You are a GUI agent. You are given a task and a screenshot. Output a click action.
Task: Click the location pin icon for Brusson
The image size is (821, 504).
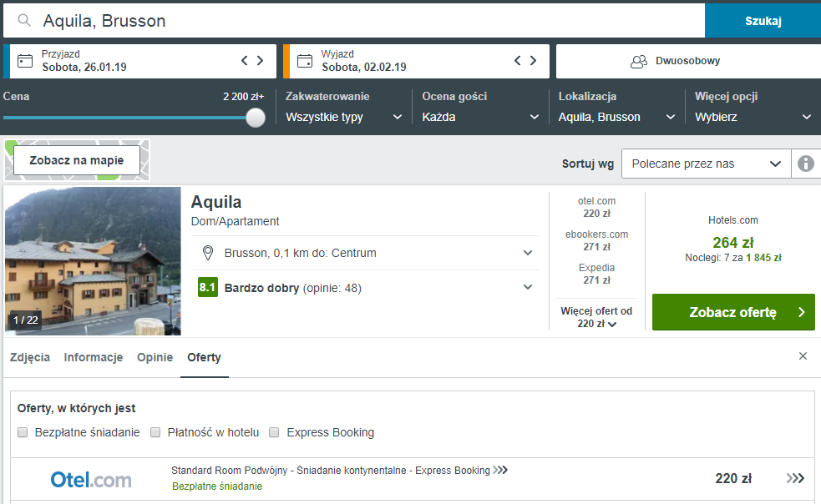(x=209, y=253)
